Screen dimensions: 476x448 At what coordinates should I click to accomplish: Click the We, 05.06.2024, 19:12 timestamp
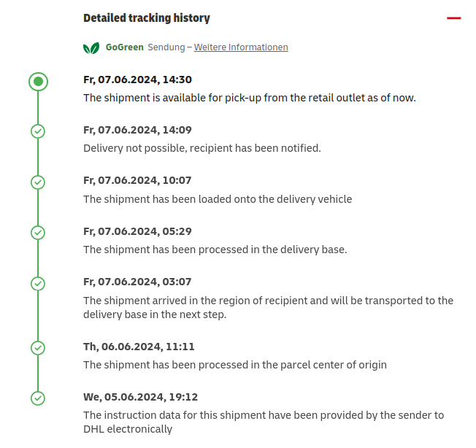coord(141,397)
